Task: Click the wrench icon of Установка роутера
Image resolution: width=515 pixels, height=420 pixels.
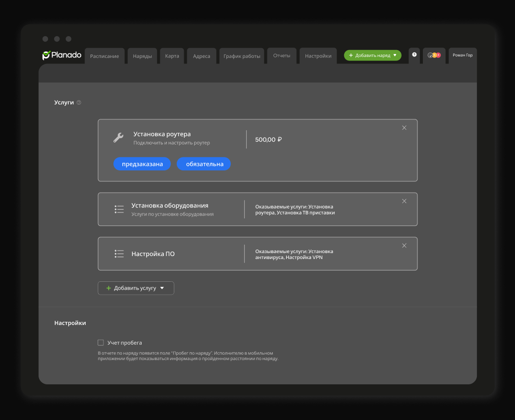Action: tap(118, 138)
